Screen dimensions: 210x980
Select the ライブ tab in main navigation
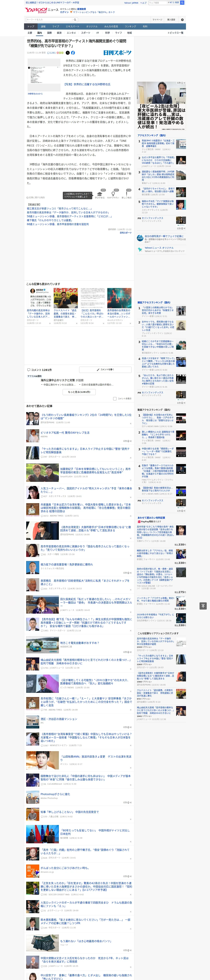point(56,27)
